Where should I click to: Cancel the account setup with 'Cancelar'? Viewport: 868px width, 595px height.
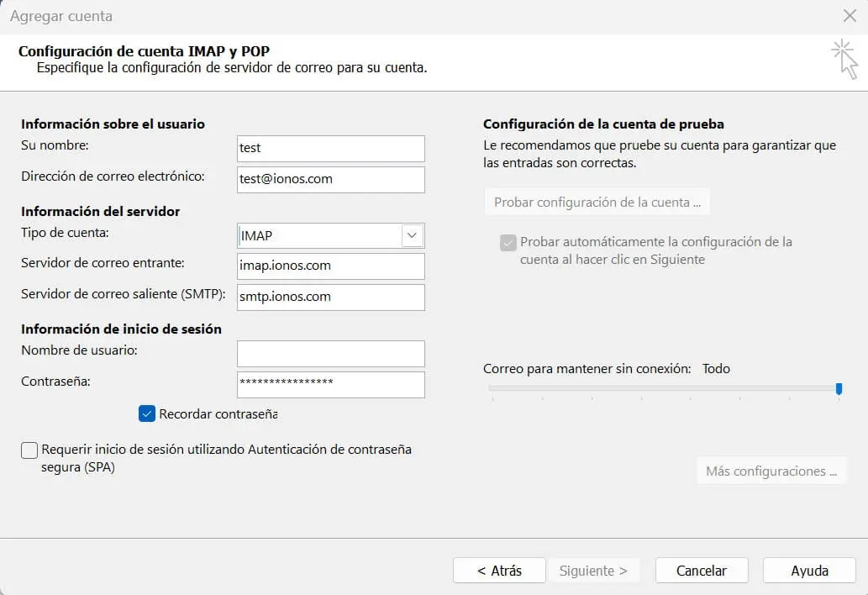pyautogui.click(x=701, y=570)
